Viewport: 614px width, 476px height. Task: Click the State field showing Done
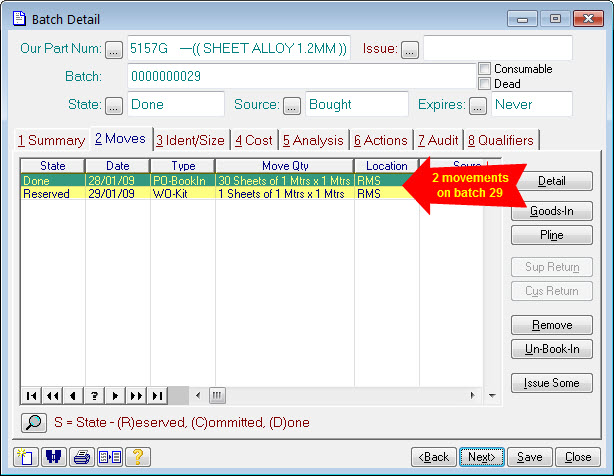click(176, 104)
